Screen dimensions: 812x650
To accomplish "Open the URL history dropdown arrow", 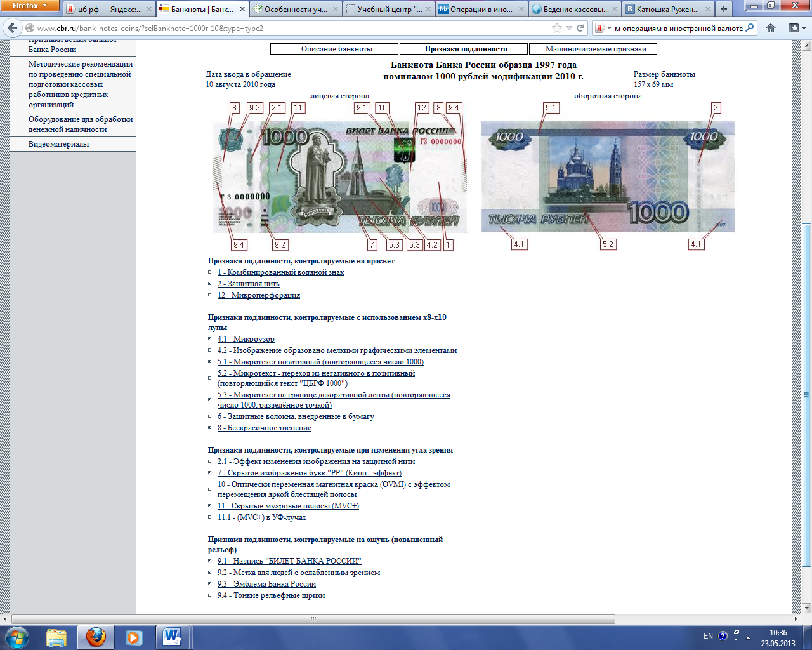I will coord(569,28).
